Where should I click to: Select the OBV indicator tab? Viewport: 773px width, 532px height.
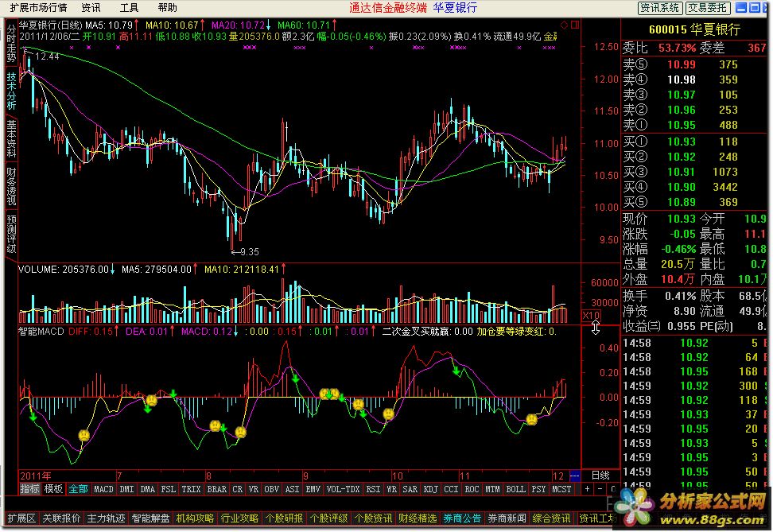coord(272,489)
